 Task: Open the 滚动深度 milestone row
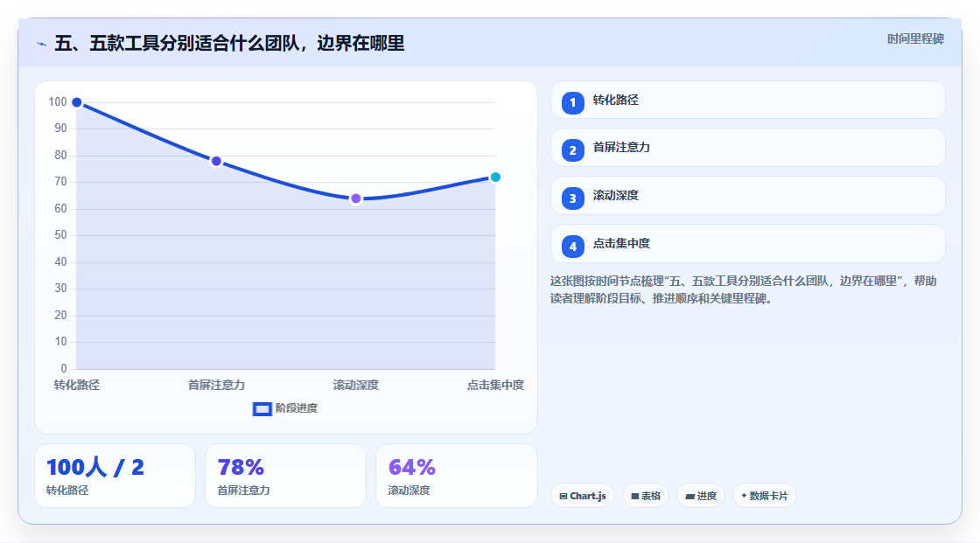point(747,196)
